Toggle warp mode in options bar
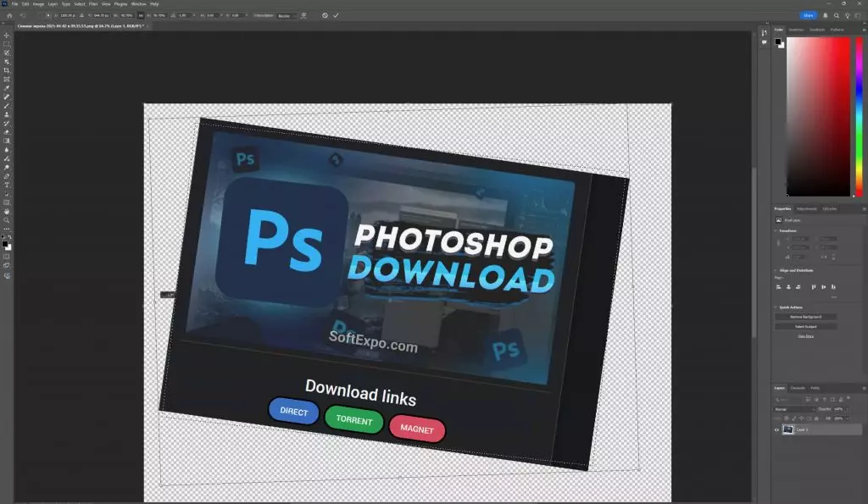The image size is (868, 504). [x=303, y=15]
